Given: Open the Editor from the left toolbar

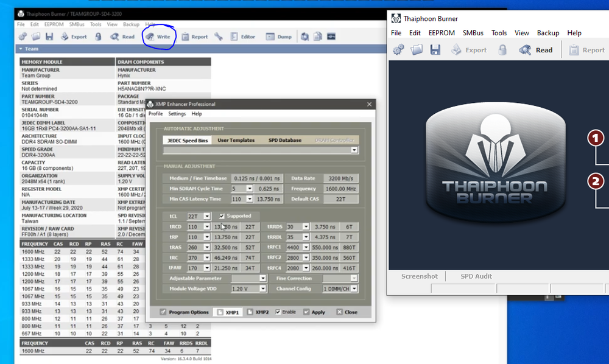Looking at the screenshot, I should tap(242, 37).
